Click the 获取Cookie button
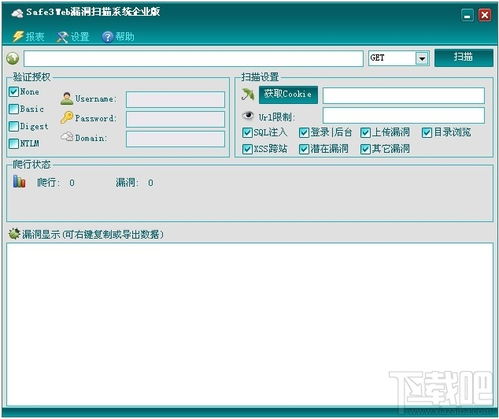499x419 pixels. click(x=288, y=94)
